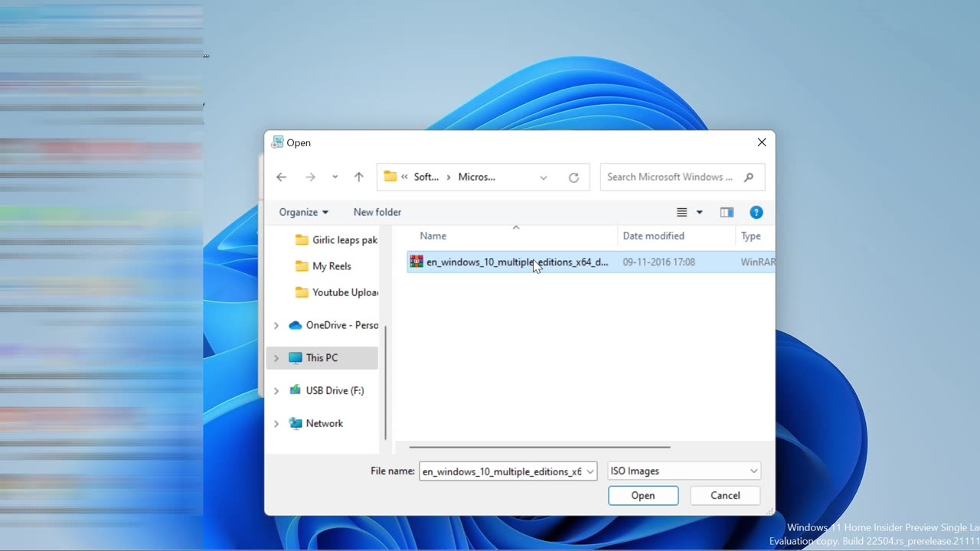Click the horizontal scrollbar of the file list
This screenshot has height=551, width=980.
point(540,447)
